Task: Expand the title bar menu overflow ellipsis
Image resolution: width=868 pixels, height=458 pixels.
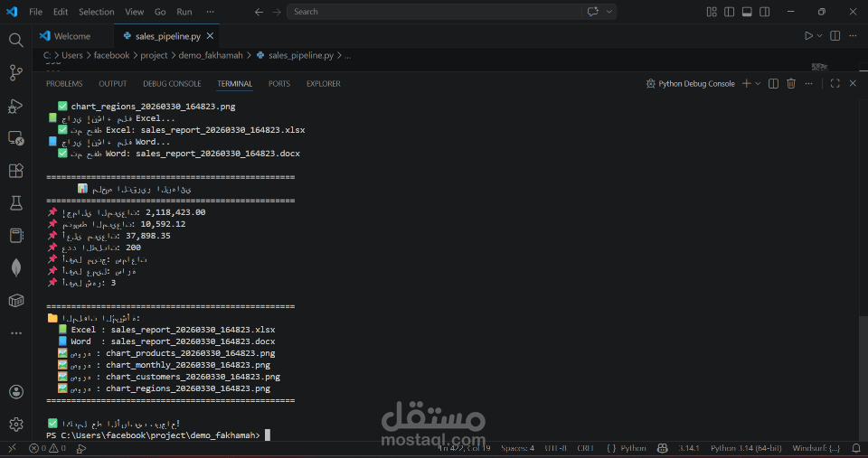Action: [x=210, y=12]
